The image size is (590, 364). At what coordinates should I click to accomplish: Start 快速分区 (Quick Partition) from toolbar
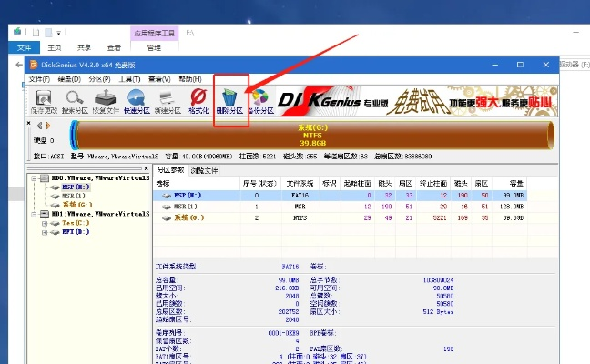(x=137, y=99)
